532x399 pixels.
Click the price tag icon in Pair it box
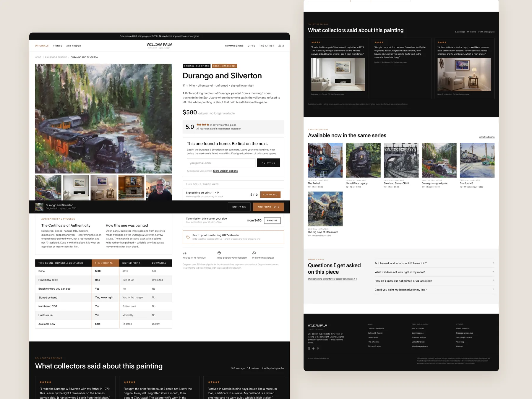pyautogui.click(x=188, y=237)
